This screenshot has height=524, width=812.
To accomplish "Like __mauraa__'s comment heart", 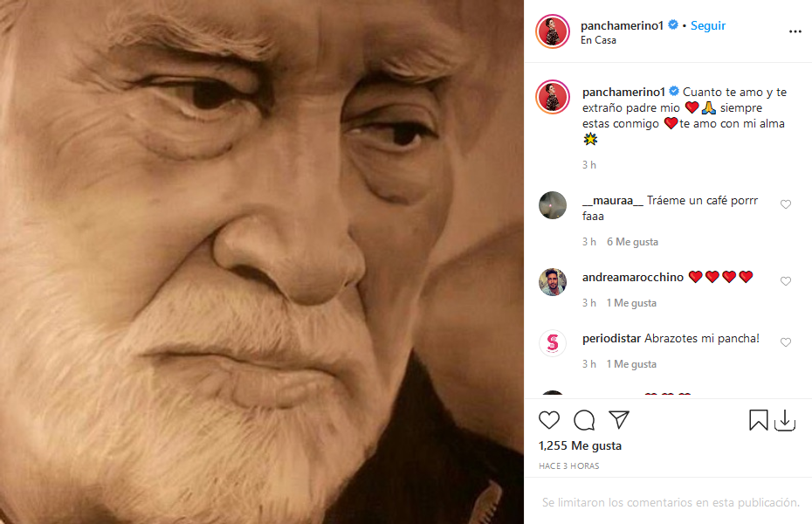I will click(x=786, y=204).
